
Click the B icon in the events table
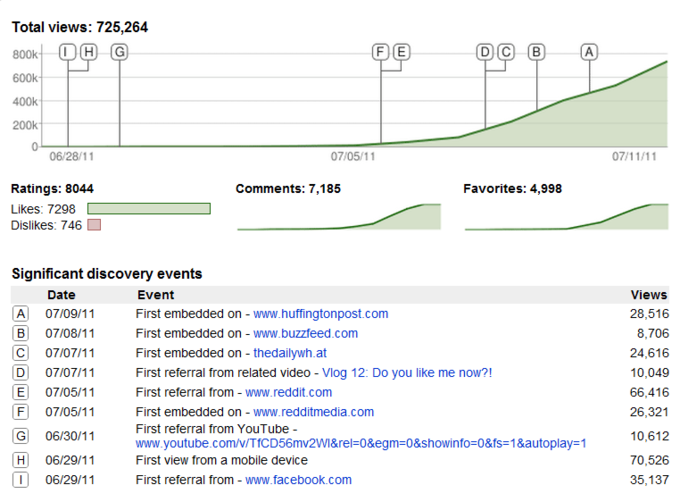[x=20, y=333]
